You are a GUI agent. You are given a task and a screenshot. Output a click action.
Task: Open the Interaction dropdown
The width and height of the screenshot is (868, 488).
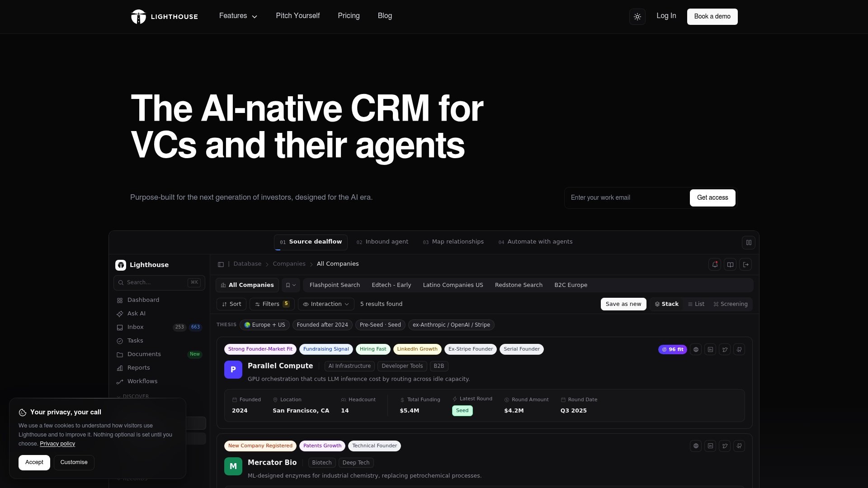pyautogui.click(x=326, y=304)
